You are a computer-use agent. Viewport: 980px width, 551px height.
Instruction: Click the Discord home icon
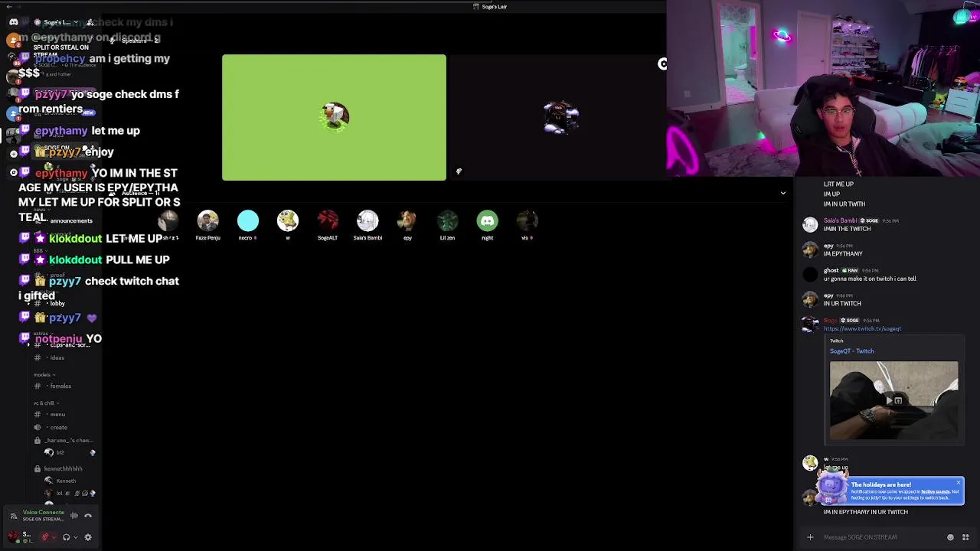click(13, 22)
